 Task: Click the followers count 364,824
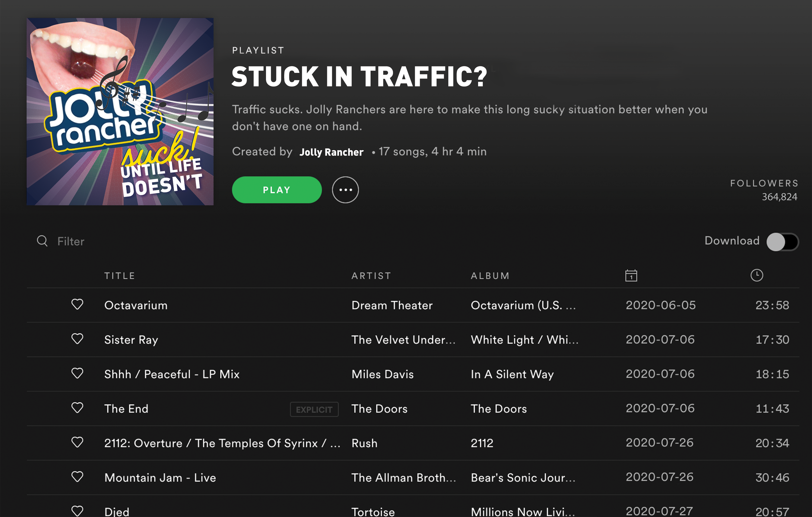pos(780,197)
